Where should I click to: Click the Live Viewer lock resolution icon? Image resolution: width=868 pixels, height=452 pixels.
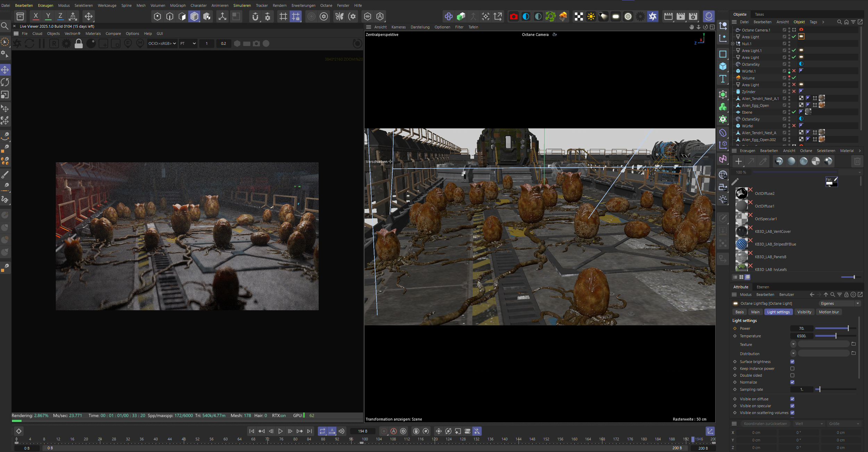[x=79, y=44]
